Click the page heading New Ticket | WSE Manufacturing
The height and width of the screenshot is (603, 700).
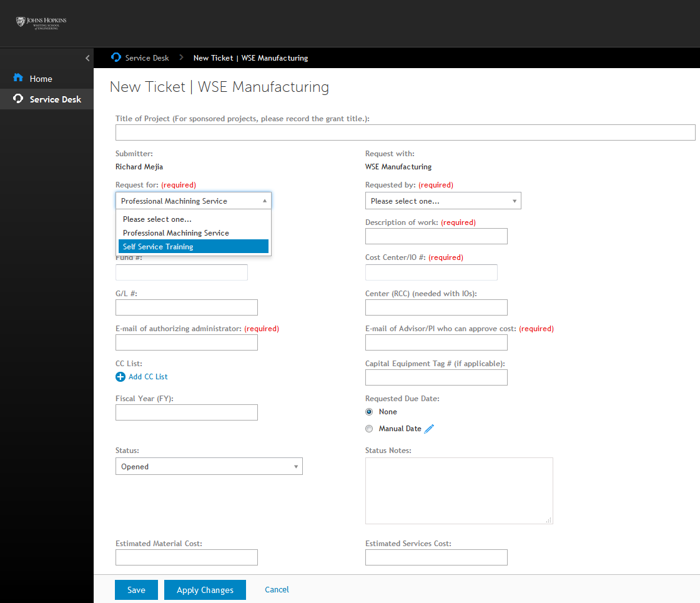pos(219,87)
